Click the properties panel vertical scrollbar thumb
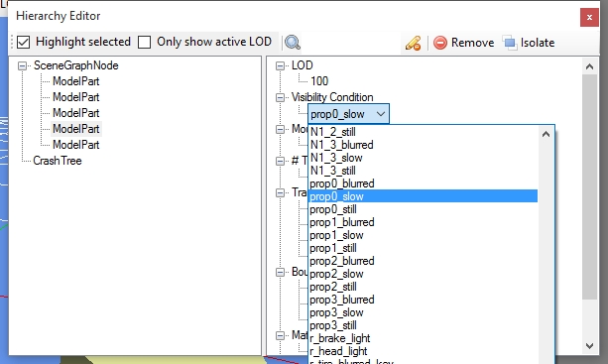608x364 pixels. pos(589,186)
